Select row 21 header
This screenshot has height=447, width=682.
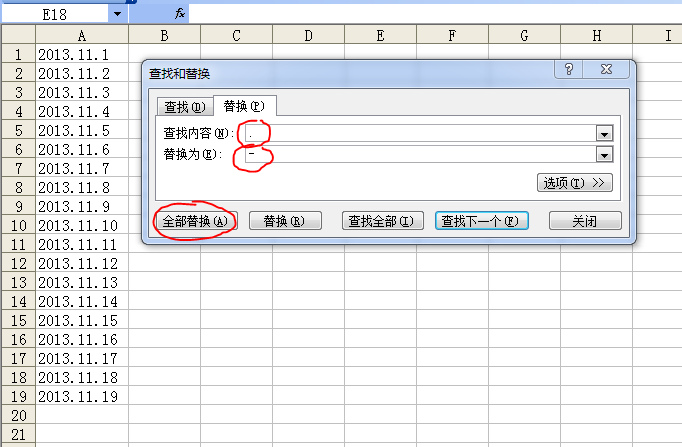18,434
